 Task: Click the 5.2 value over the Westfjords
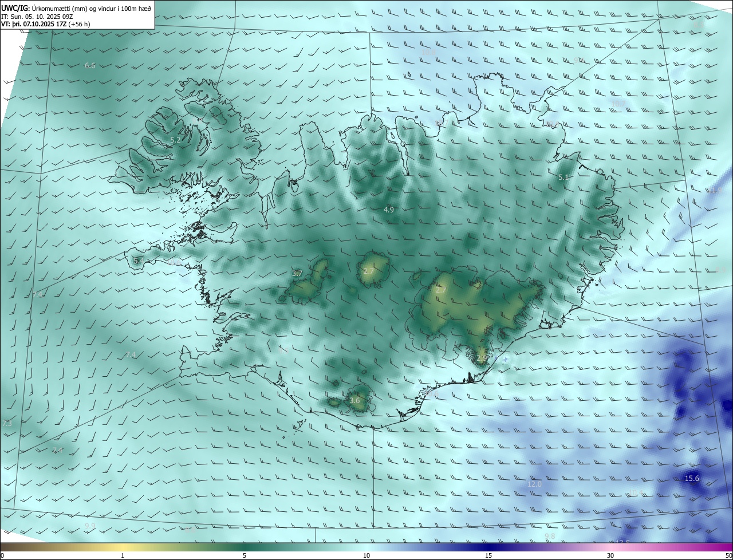[x=176, y=140]
